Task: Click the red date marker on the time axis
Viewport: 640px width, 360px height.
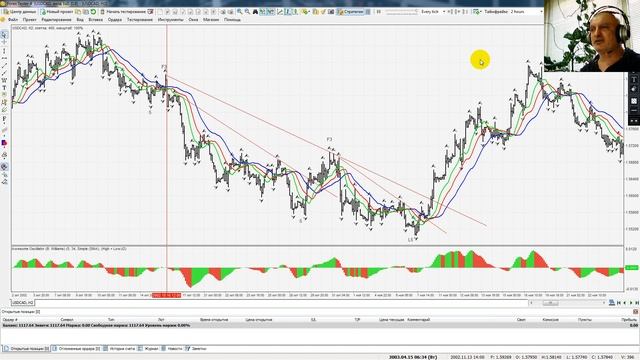Action: pos(166,295)
